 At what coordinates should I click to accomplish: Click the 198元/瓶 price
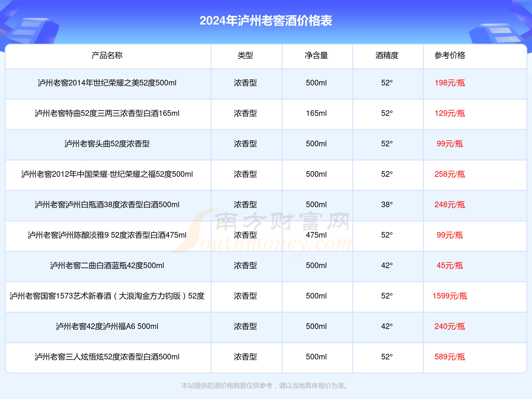[x=450, y=83]
